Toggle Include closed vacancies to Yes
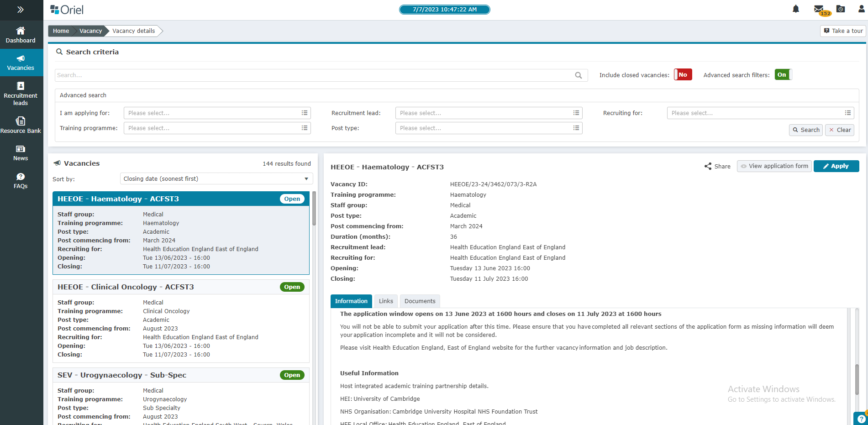868x425 pixels. click(683, 74)
